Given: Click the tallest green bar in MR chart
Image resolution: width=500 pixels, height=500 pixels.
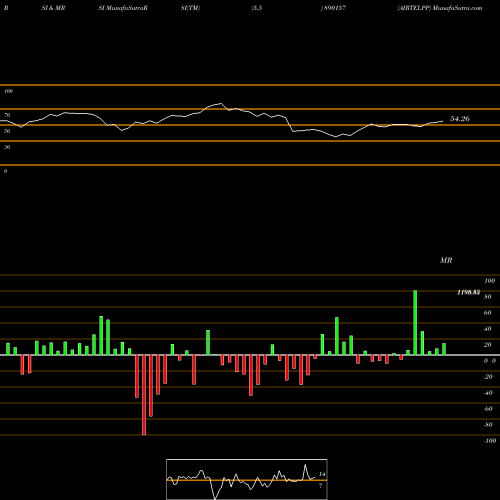Looking at the screenshot, I should tap(415, 323).
